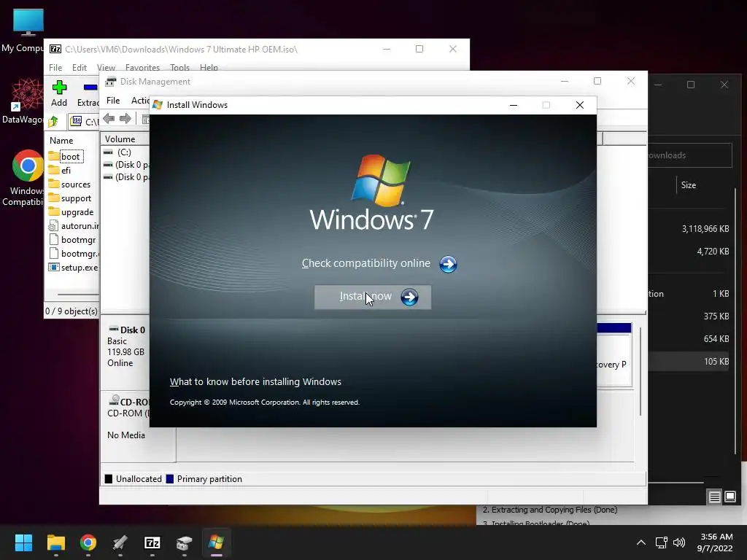Click the Install Windows taskbar icon
The height and width of the screenshot is (560, 747).
pos(216,542)
